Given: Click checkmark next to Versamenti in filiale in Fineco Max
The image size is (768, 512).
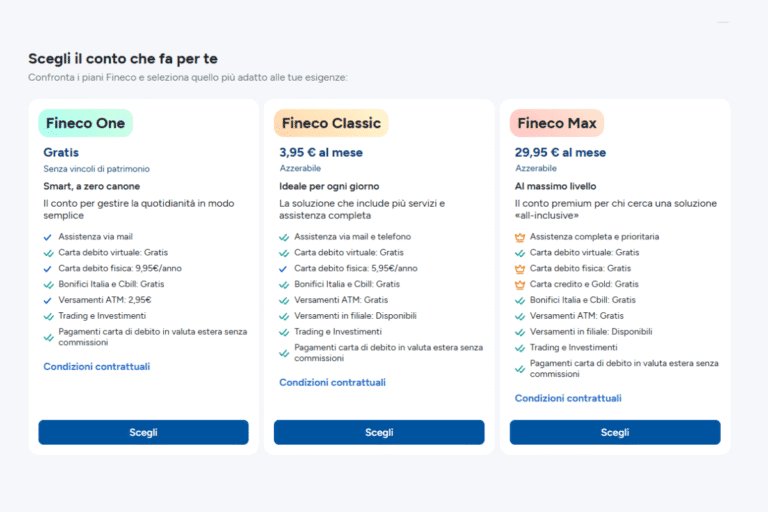Looking at the screenshot, I should point(520,332).
